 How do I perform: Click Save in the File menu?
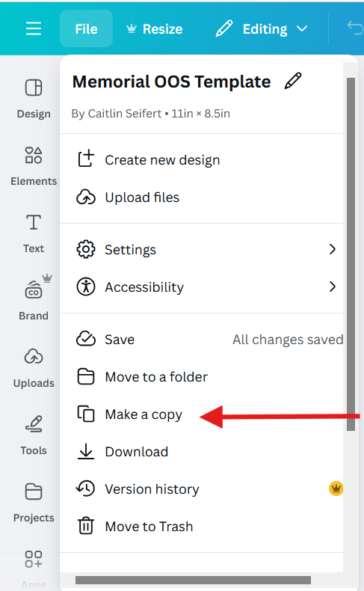click(x=201, y=339)
